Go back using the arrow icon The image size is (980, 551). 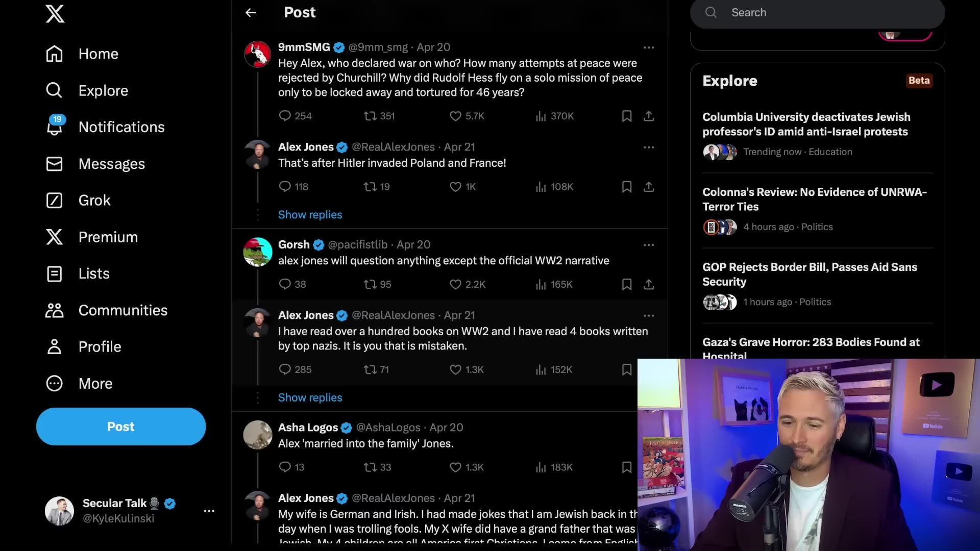click(x=251, y=13)
